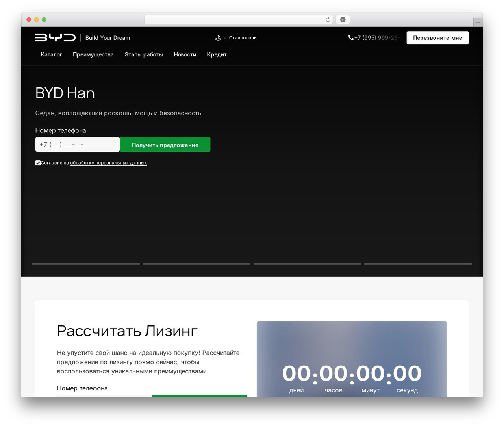Click the city location pin icon
Image resolution: width=504 pixels, height=427 pixels.
pyautogui.click(x=218, y=38)
